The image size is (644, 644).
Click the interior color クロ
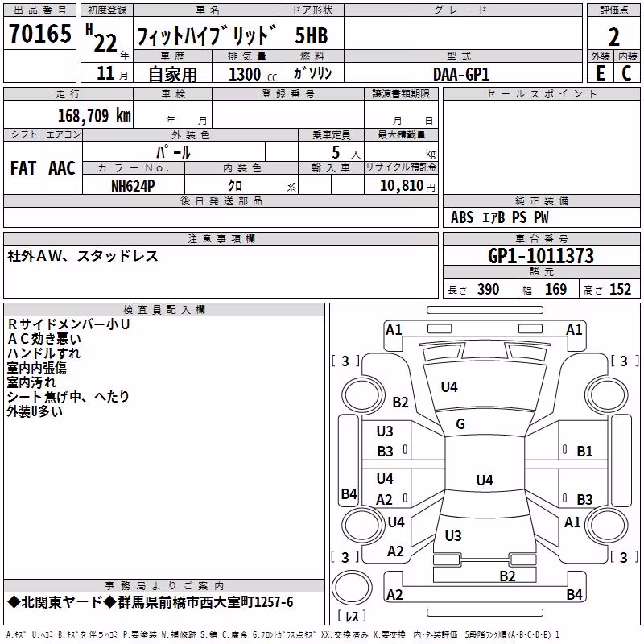[235, 186]
